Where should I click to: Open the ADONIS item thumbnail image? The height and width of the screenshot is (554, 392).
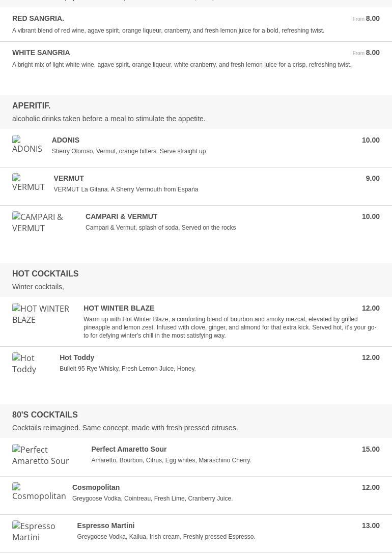click(27, 145)
